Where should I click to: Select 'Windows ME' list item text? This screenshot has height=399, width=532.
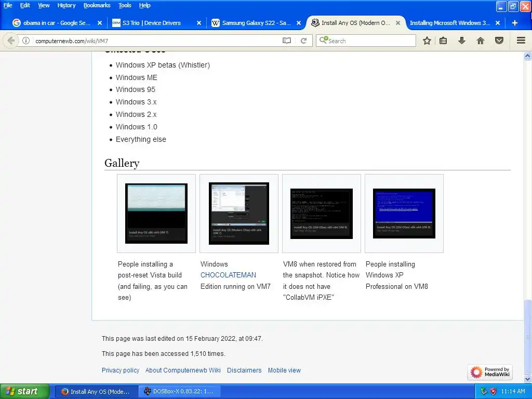point(137,78)
